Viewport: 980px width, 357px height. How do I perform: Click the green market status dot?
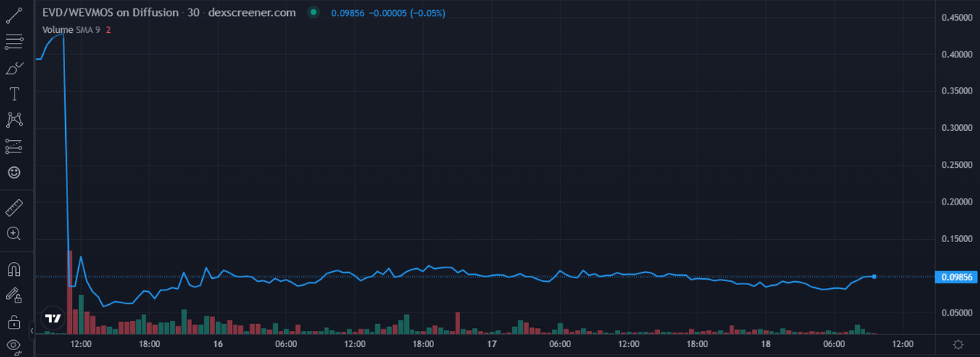point(312,13)
